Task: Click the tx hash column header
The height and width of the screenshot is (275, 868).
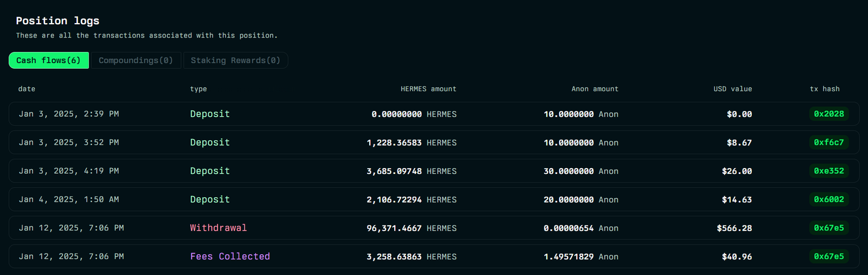Action: [x=825, y=89]
